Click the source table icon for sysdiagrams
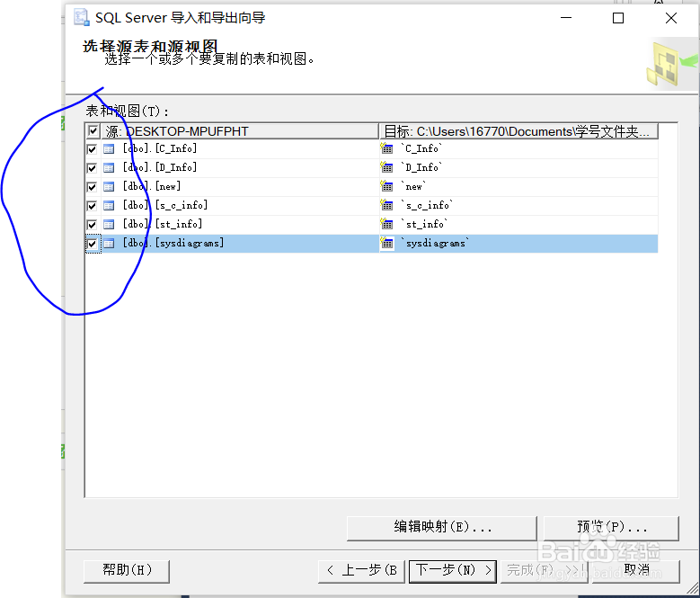This screenshot has height=598, width=700. tap(109, 244)
